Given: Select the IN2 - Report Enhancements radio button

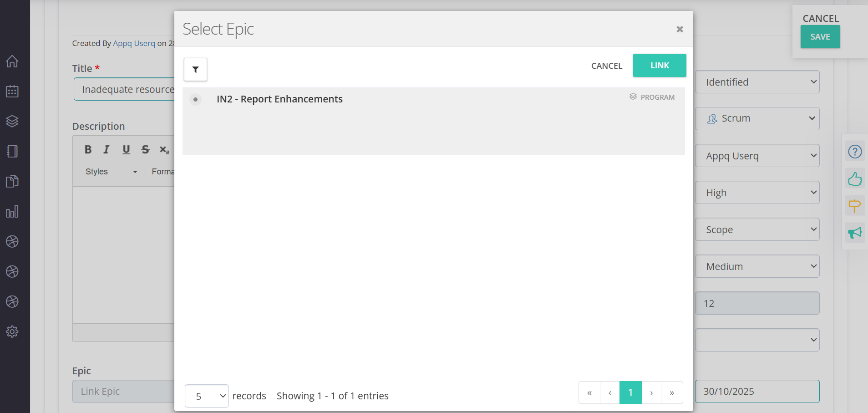Looking at the screenshot, I should (x=195, y=99).
